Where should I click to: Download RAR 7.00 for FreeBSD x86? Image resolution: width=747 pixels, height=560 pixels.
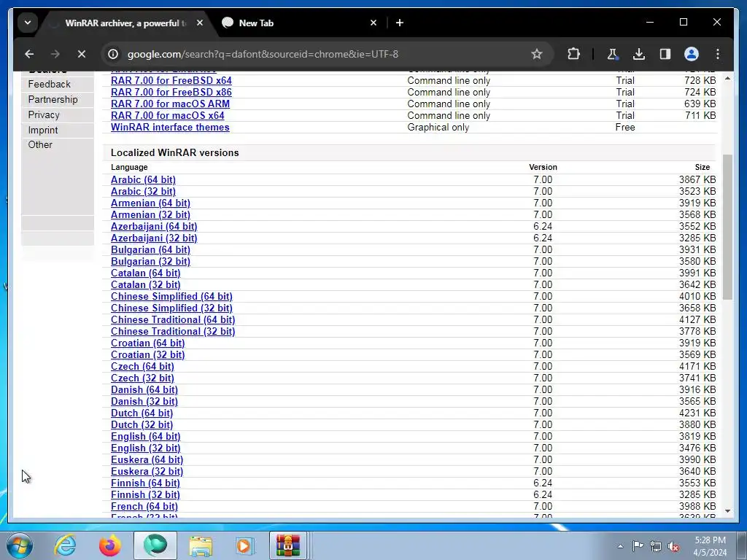[171, 93]
